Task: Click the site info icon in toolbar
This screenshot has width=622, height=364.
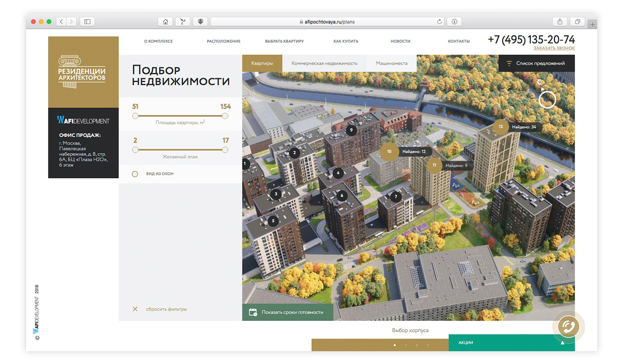Action: (x=455, y=21)
